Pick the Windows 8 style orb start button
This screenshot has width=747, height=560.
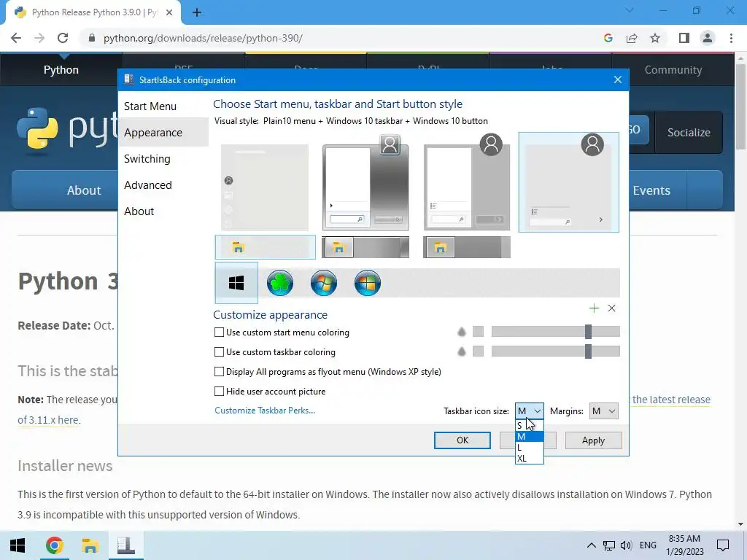(x=368, y=283)
